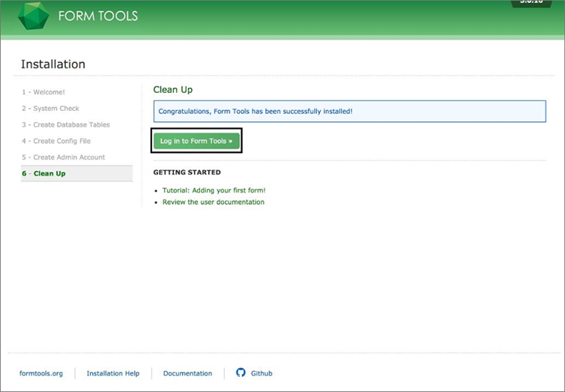The width and height of the screenshot is (565, 392).
Task: Open Installation Help footer link
Action: (x=113, y=373)
